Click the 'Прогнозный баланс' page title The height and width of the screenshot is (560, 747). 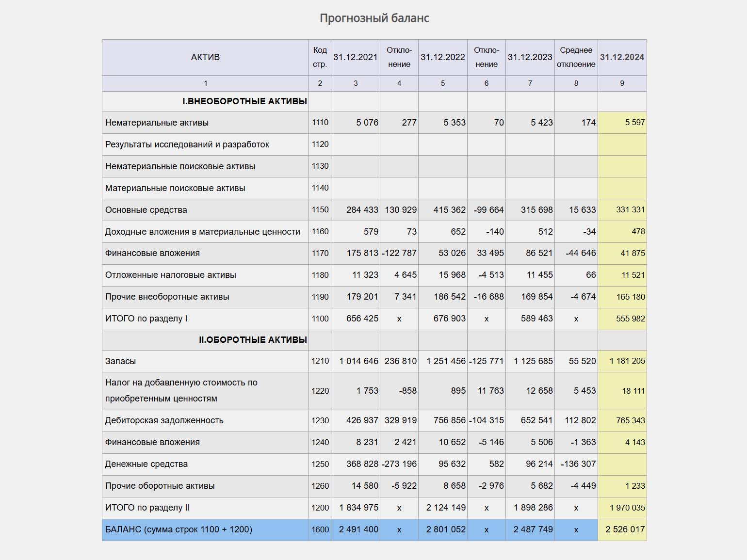coord(374,18)
